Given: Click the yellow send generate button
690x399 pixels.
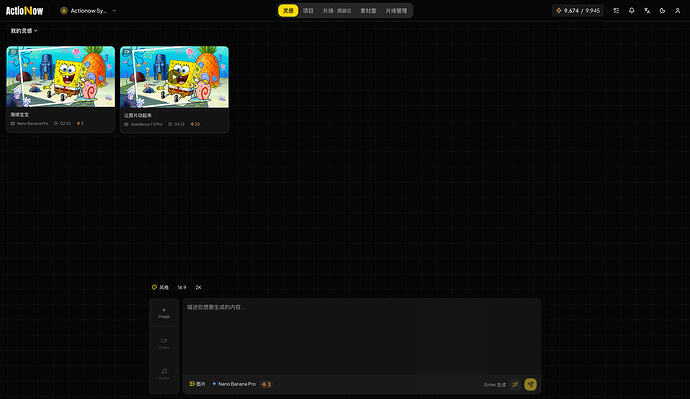Looking at the screenshot, I should click(x=530, y=384).
